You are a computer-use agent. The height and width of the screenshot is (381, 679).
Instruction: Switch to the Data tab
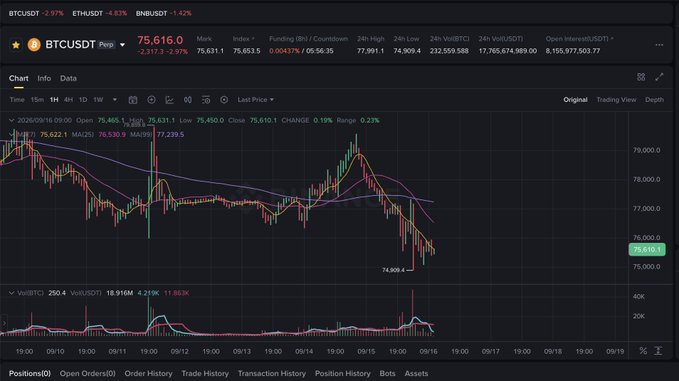pyautogui.click(x=68, y=78)
